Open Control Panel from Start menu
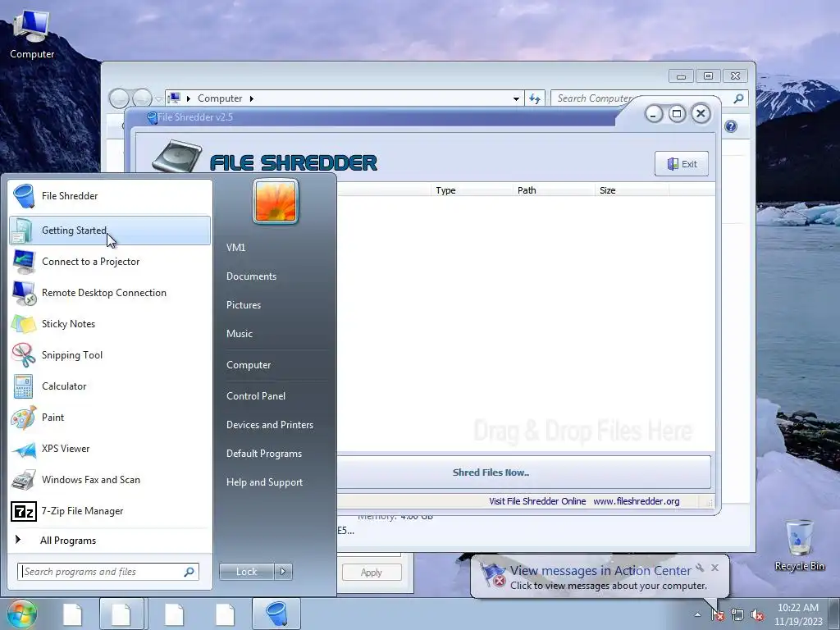Image resolution: width=840 pixels, height=630 pixels. [x=256, y=396]
